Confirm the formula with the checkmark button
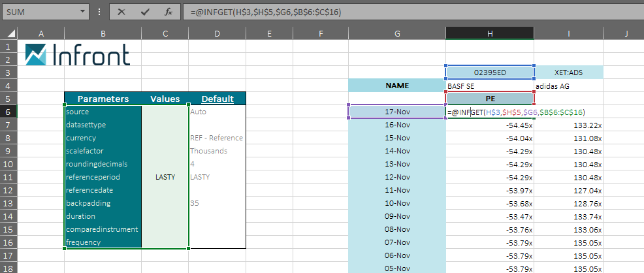This screenshot has height=273, width=644. (x=145, y=12)
